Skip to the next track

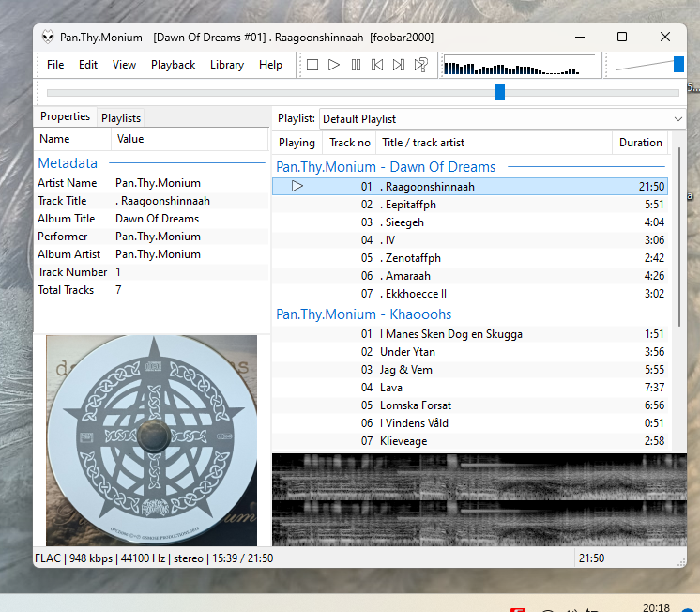(x=399, y=65)
